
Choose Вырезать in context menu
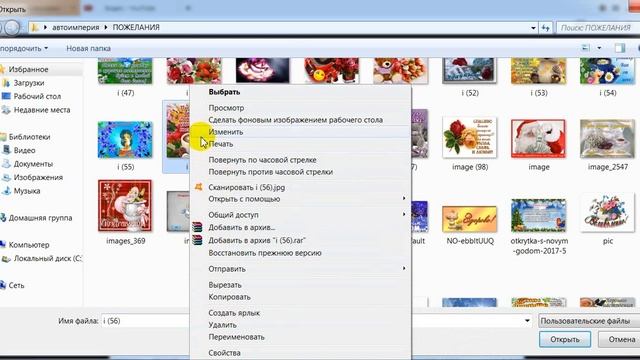pos(225,285)
